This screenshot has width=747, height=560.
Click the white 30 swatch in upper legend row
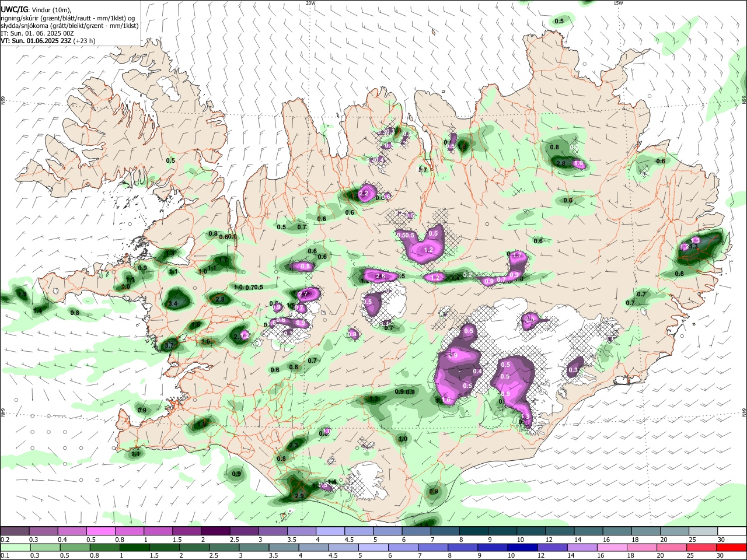tap(732, 531)
